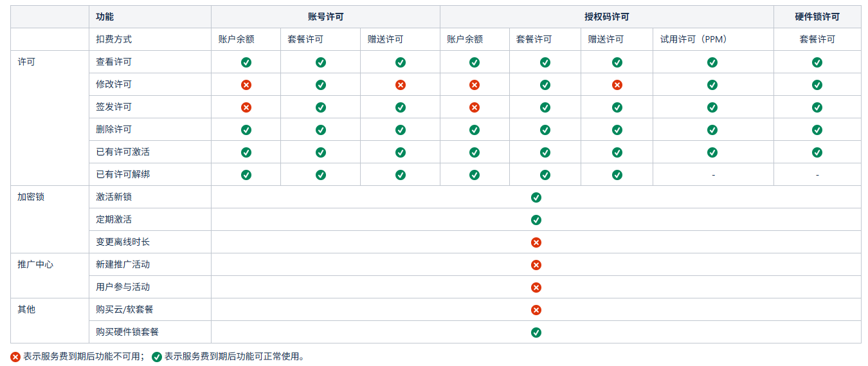
Task: Click green check for 查看许可 under 硬件锁许可
Action: pos(817,62)
